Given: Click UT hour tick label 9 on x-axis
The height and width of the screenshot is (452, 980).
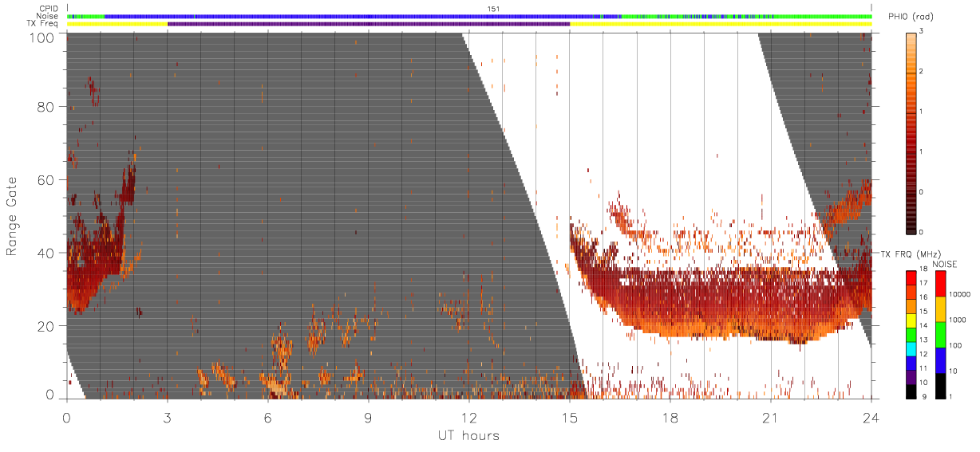Looking at the screenshot, I should point(368,417).
